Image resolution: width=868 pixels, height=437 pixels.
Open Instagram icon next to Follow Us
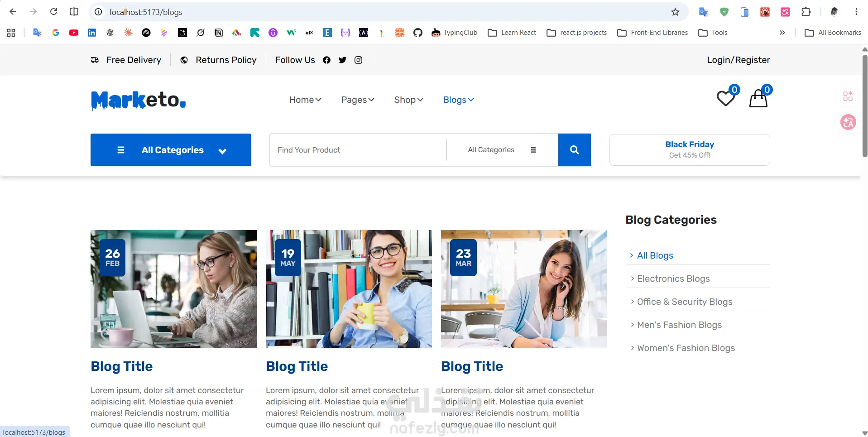[358, 60]
